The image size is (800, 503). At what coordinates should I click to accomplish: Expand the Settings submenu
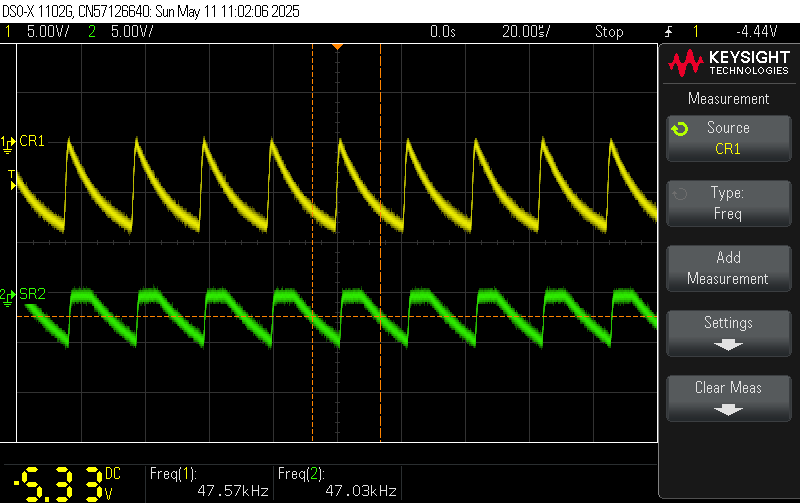coord(727,333)
